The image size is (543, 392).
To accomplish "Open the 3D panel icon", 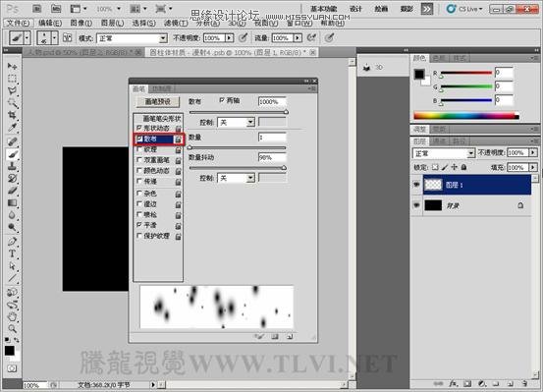I will click(366, 68).
